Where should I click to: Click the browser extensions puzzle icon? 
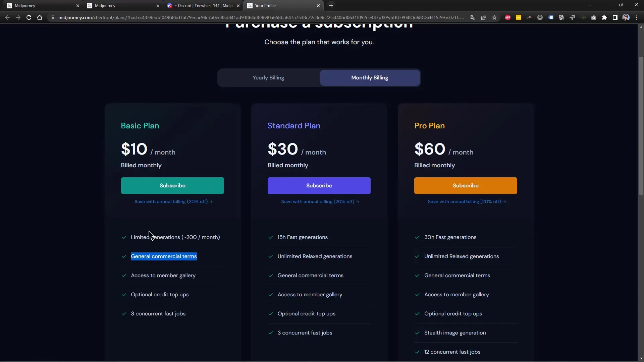click(x=604, y=18)
